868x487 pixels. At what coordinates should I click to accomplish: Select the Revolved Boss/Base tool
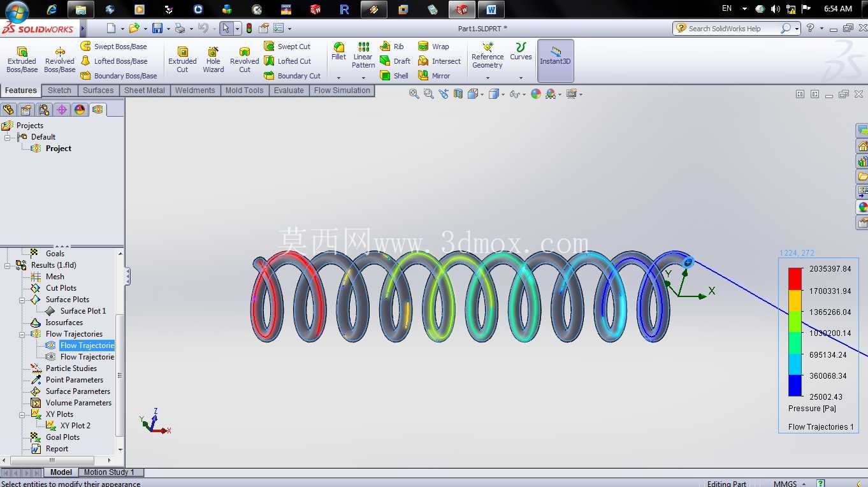(x=60, y=59)
